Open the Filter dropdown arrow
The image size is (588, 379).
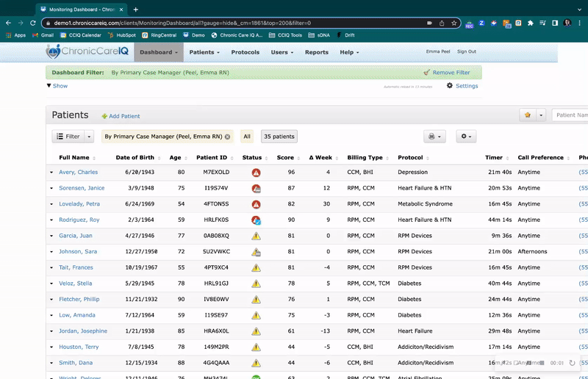pyautogui.click(x=90, y=137)
